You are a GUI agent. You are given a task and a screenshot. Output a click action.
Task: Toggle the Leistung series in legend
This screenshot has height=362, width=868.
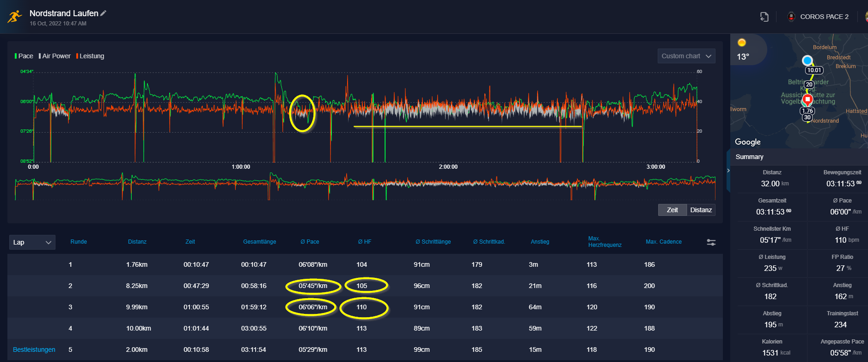coord(91,56)
